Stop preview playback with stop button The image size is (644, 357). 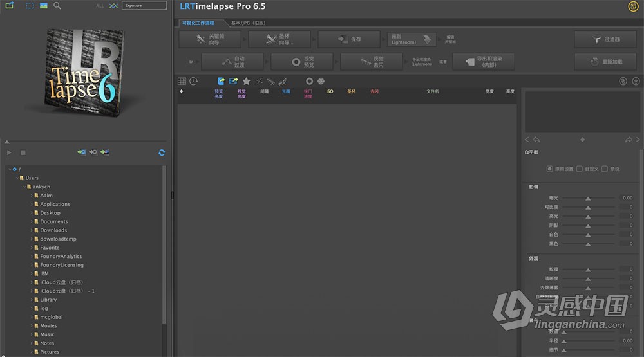point(23,152)
